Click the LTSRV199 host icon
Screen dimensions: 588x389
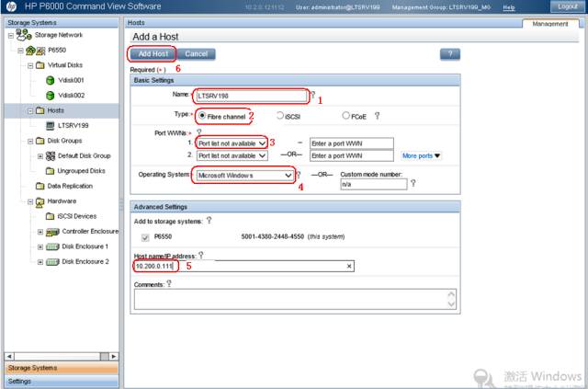[x=50, y=126]
